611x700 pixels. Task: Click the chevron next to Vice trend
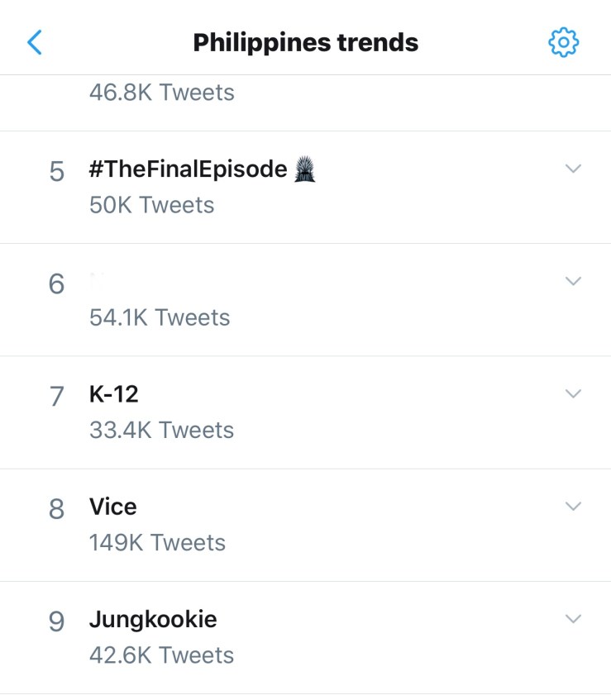(573, 506)
